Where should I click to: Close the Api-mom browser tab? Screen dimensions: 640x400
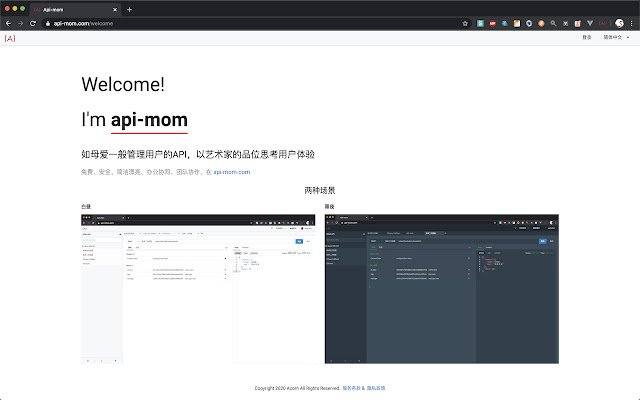click(x=115, y=9)
